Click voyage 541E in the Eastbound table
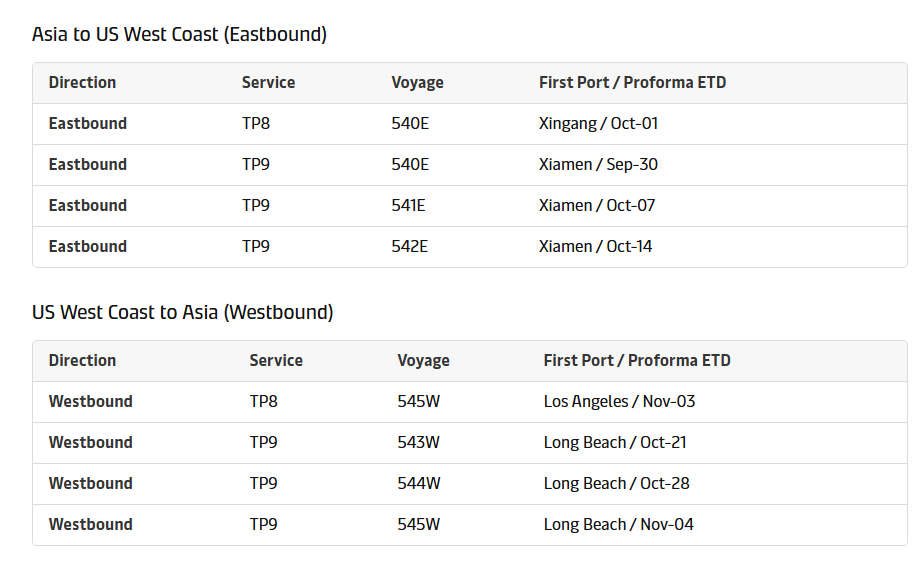 [x=408, y=206]
